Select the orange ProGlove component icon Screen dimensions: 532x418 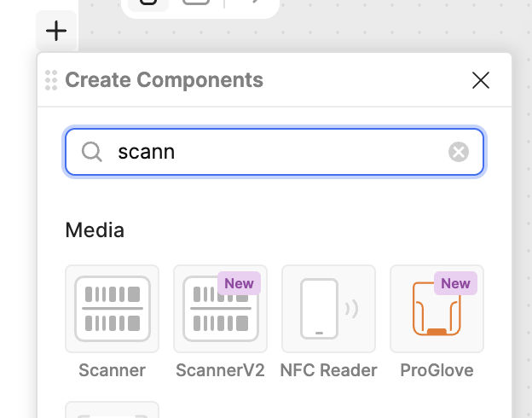pos(437,309)
